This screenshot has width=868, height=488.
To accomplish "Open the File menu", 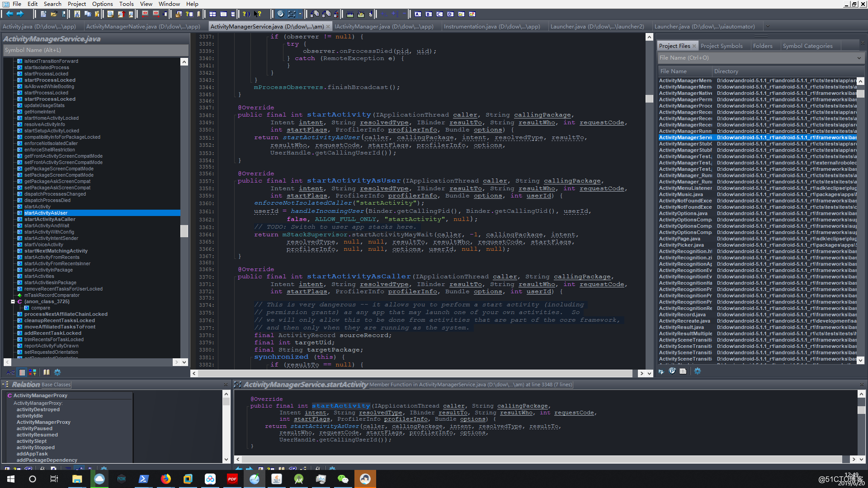I will coord(17,4).
